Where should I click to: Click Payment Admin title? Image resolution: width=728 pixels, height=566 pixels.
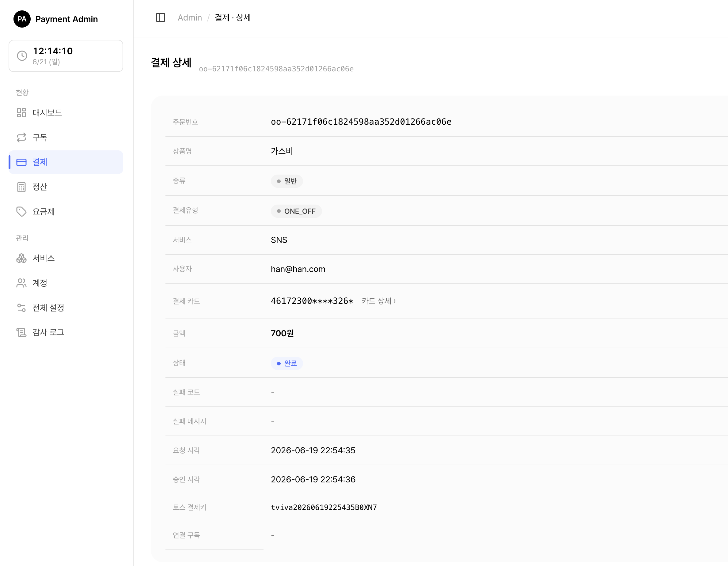pos(67,19)
